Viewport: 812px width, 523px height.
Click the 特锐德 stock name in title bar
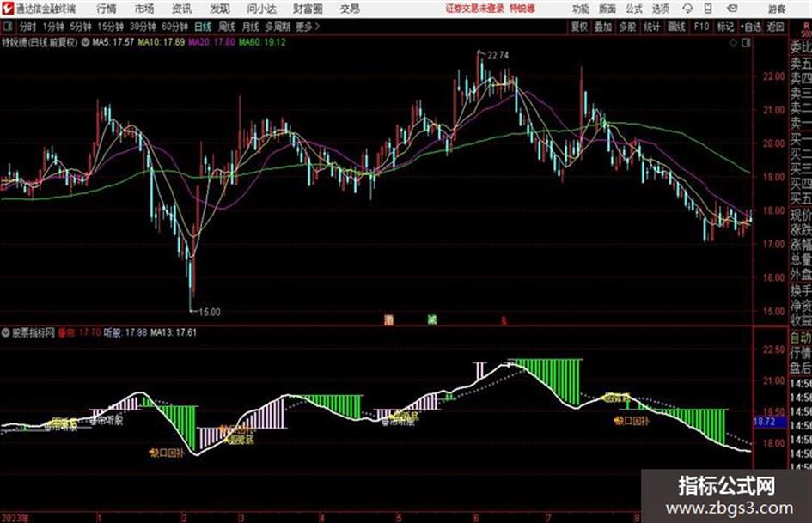pos(522,9)
